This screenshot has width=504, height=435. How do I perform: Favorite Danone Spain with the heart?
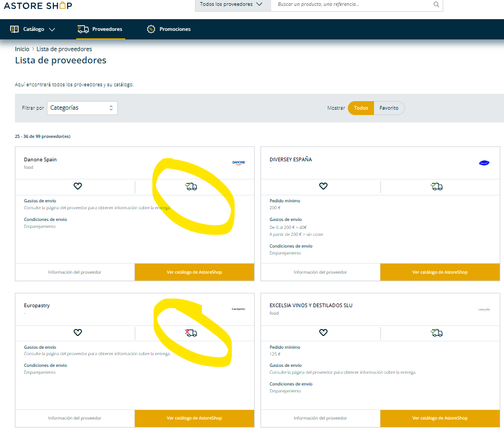78,186
